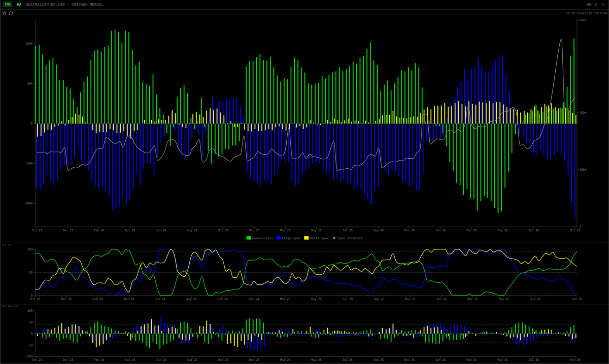Click the 50 level label in index panel
This screenshot has height=364, width=609.
(x=31, y=272)
